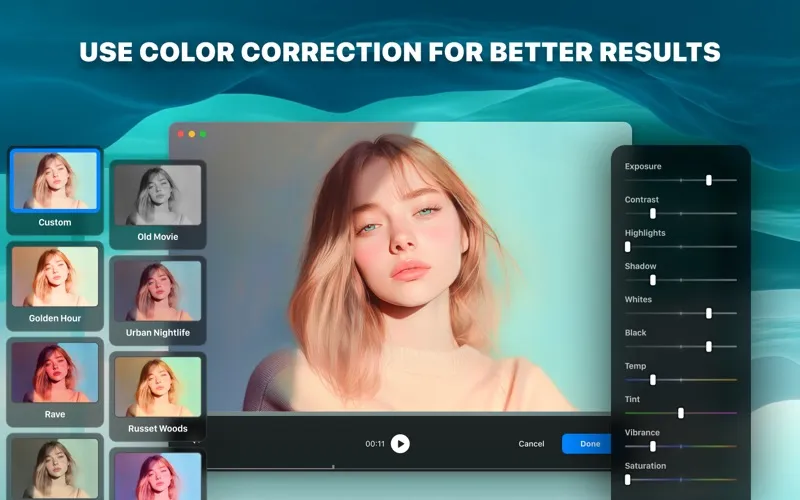Select the Custom filter preset

coord(55,190)
